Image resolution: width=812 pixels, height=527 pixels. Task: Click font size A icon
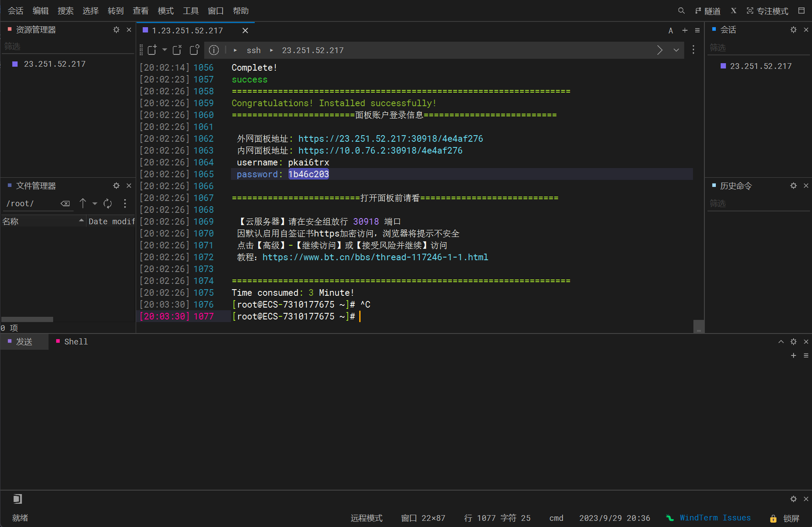coord(671,30)
